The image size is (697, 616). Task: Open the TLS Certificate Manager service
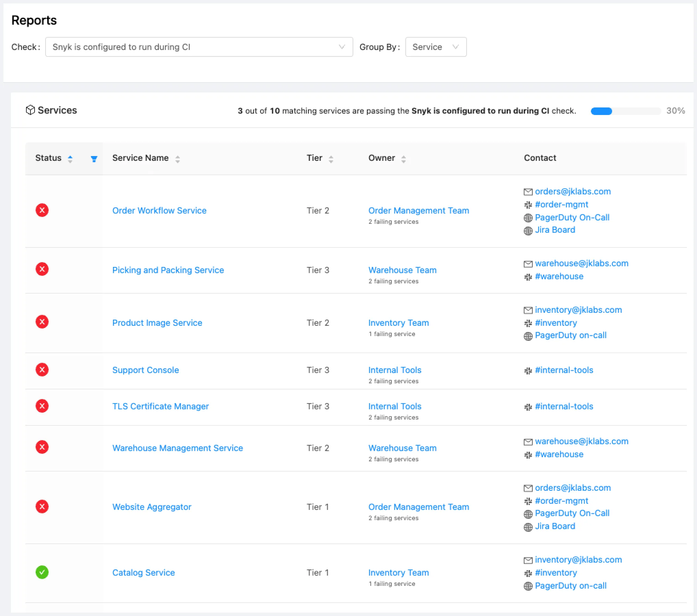(160, 406)
